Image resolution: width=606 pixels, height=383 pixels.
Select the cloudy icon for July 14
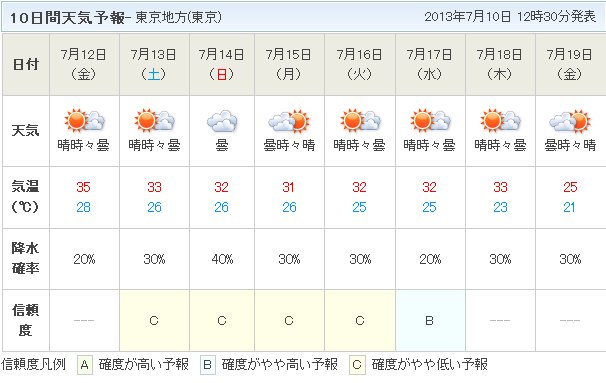(x=222, y=121)
